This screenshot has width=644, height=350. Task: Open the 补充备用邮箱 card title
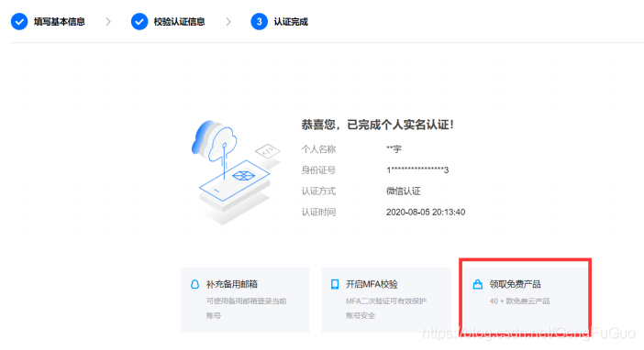pyautogui.click(x=232, y=284)
